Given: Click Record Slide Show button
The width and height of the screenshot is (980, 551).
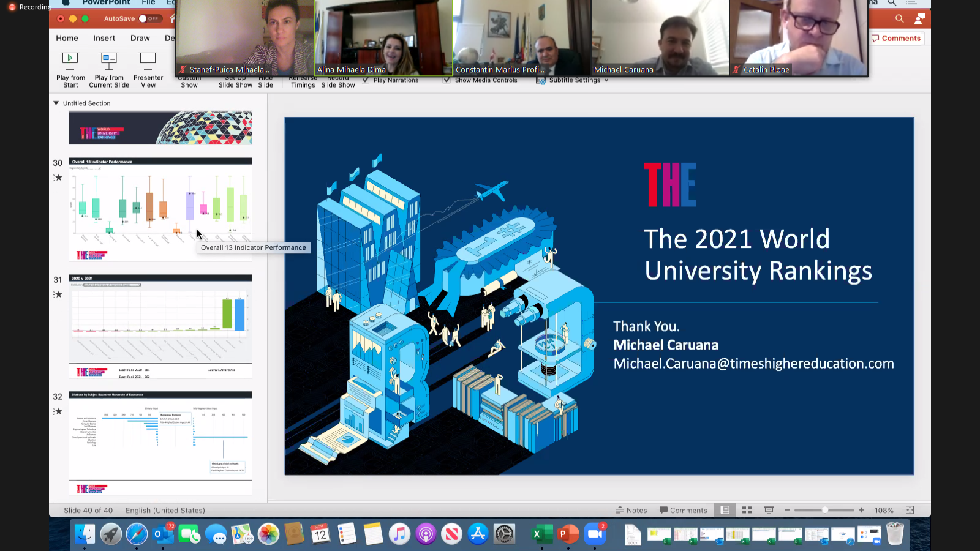Looking at the screenshot, I should point(338,82).
